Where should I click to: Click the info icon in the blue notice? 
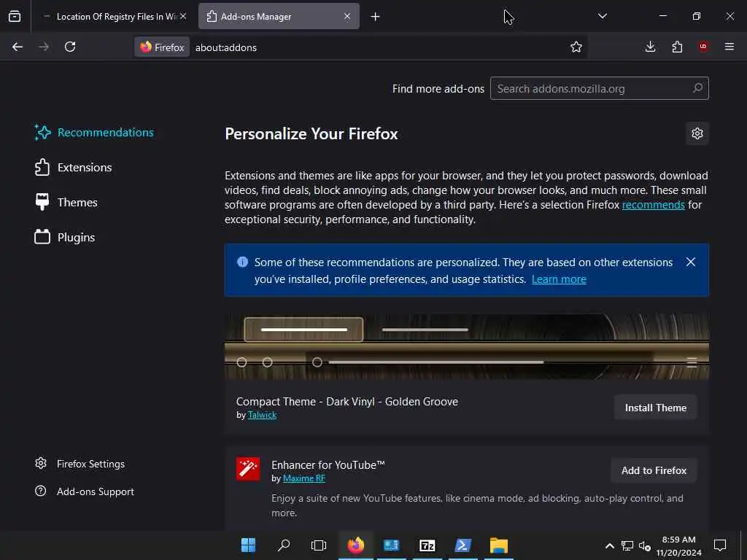tap(242, 262)
